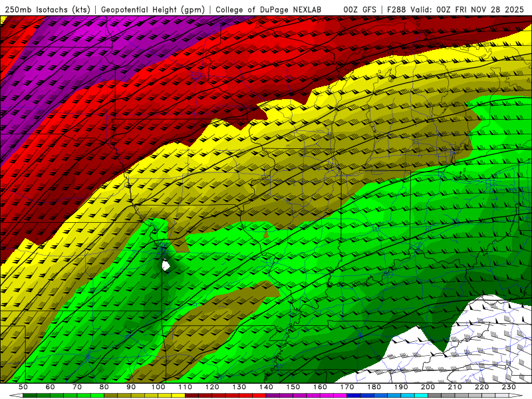Click the 'Geopotential Height (gpm)' header label
The width and height of the screenshot is (532, 399).
click(x=153, y=10)
